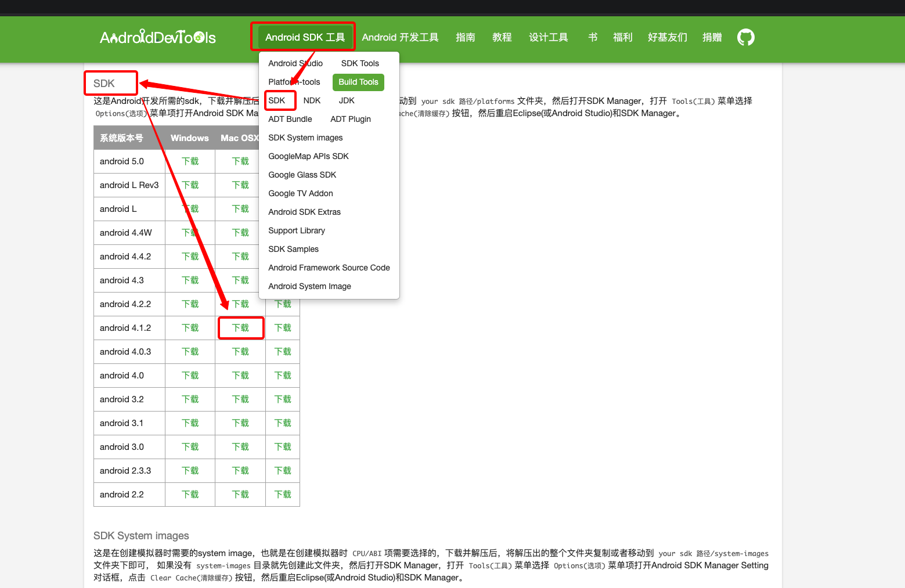
Task: Select Google Glass SDK menu entry
Action: tap(302, 175)
